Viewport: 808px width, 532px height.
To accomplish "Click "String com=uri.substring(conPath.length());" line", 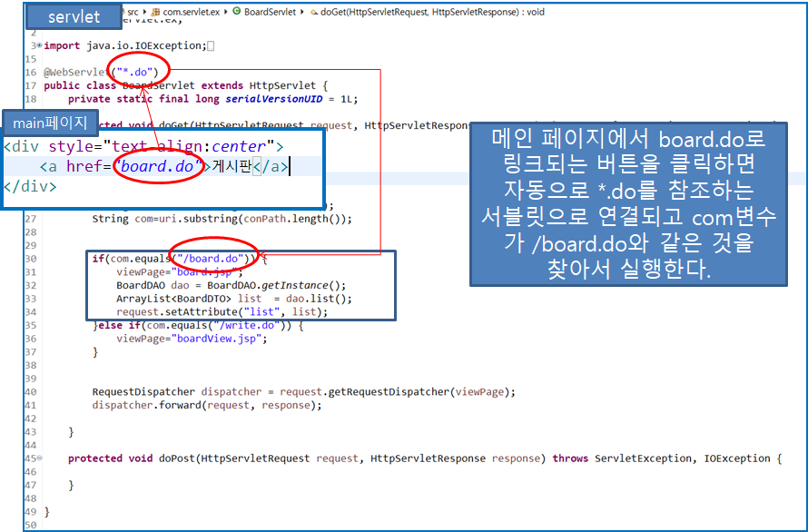I will [222, 219].
